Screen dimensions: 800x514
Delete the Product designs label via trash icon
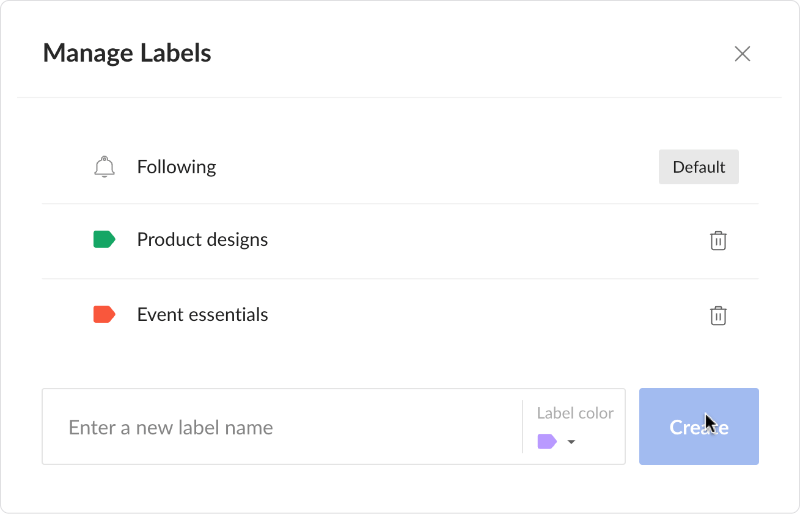(718, 240)
